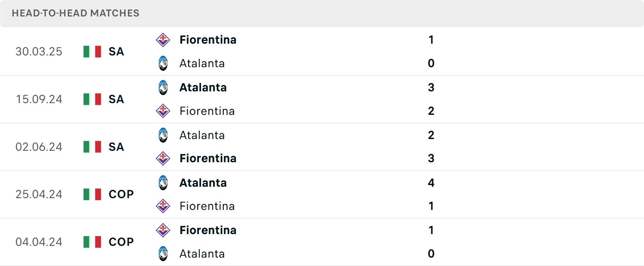Click Italy flag beside 30.03.25 SA match

click(x=92, y=52)
